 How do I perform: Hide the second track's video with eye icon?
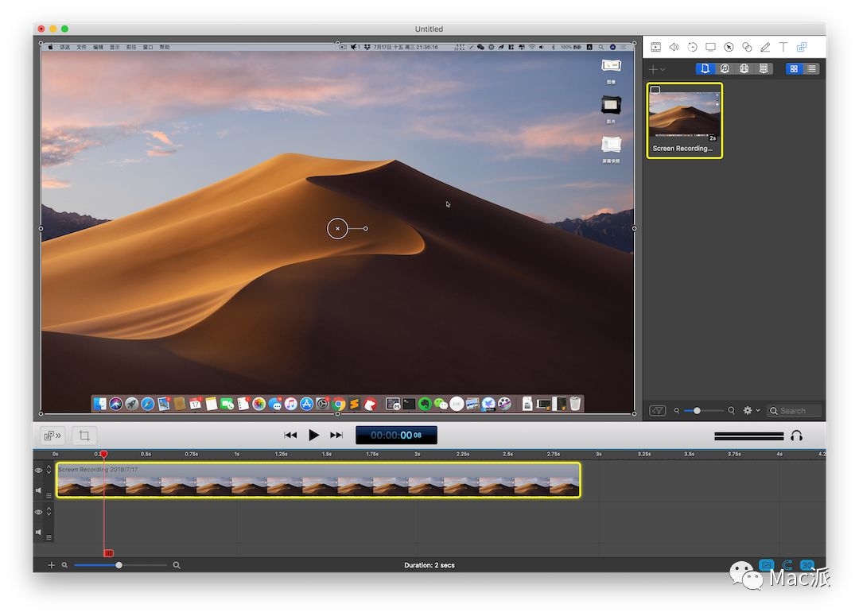tap(38, 512)
